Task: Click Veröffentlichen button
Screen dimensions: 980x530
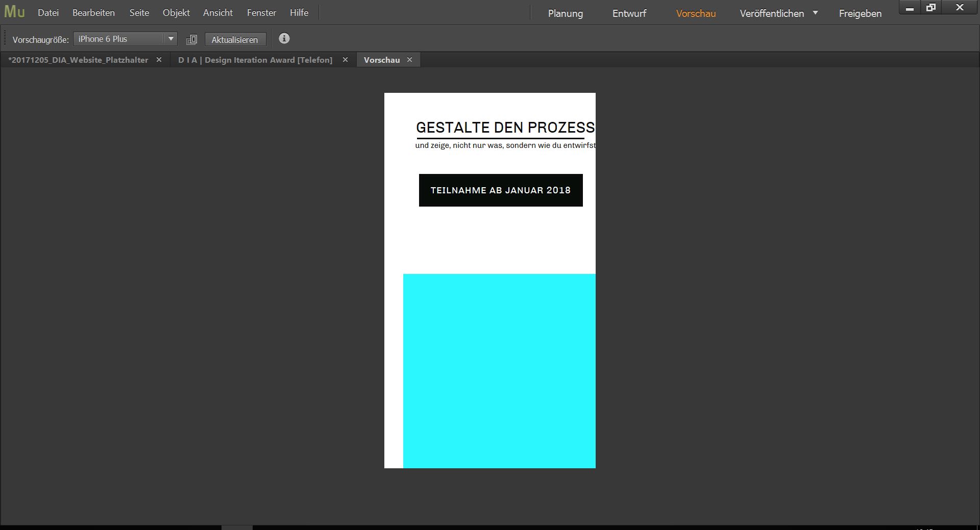Action: [x=772, y=13]
